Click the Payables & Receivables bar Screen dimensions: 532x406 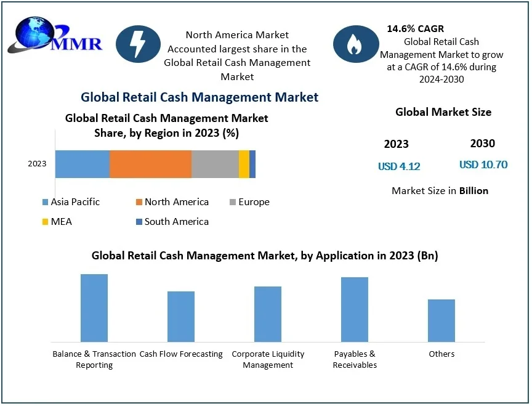(x=355, y=309)
